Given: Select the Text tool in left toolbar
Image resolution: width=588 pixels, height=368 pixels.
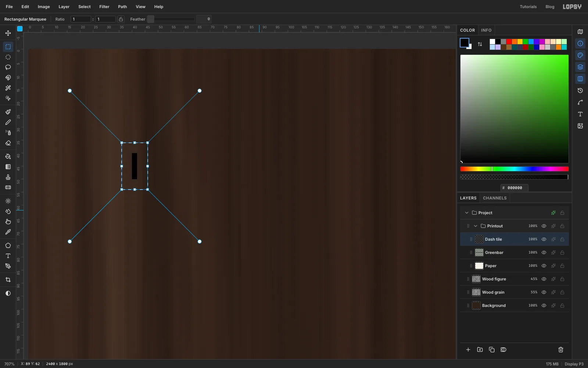Looking at the screenshot, I should [8, 256].
